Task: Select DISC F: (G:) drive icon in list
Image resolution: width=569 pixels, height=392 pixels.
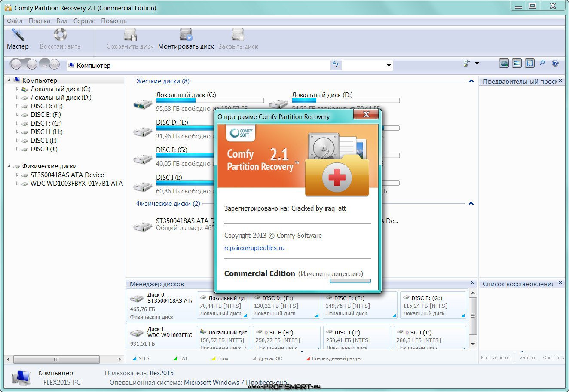Action: pyautogui.click(x=143, y=159)
